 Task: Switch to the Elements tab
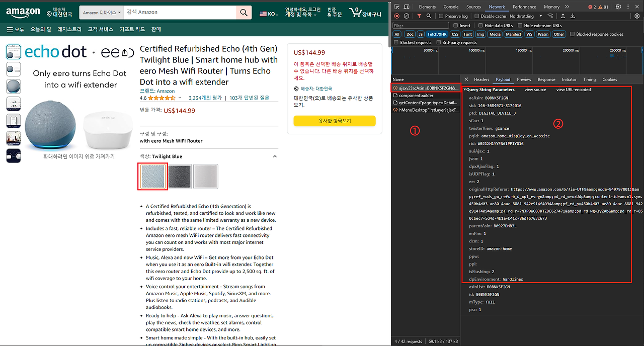coord(427,7)
